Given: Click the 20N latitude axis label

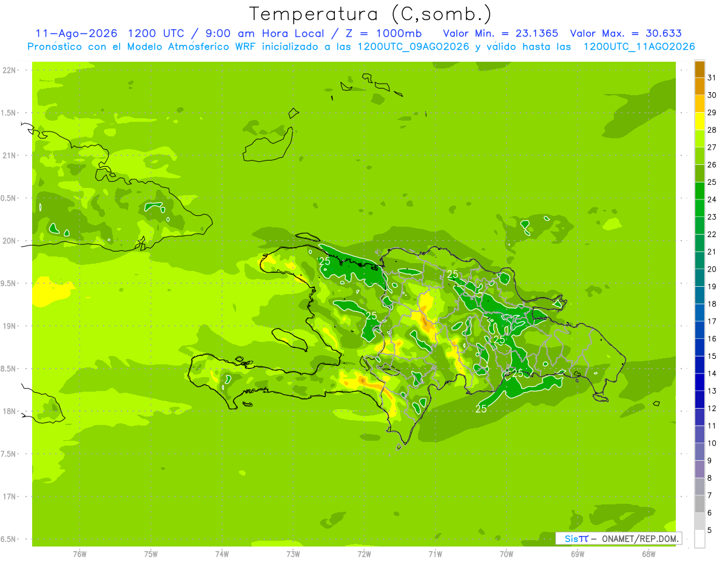Looking at the screenshot, I should (10, 241).
